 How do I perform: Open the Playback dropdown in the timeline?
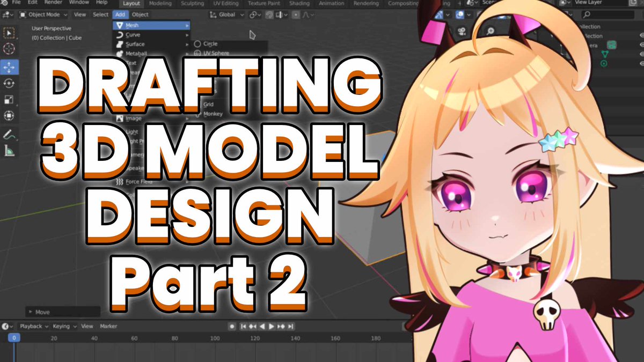(31, 326)
